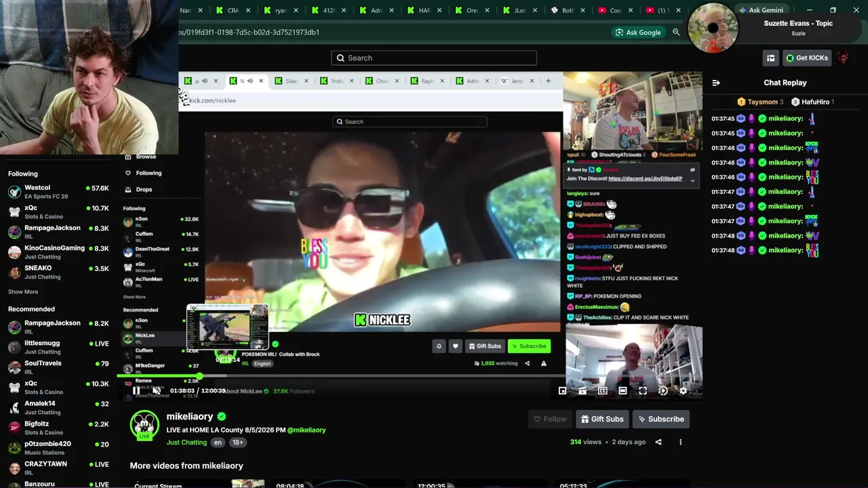Viewport: 868px width, 488px height.
Task: Toggle closed captions (CC) in player
Action: coord(602,390)
